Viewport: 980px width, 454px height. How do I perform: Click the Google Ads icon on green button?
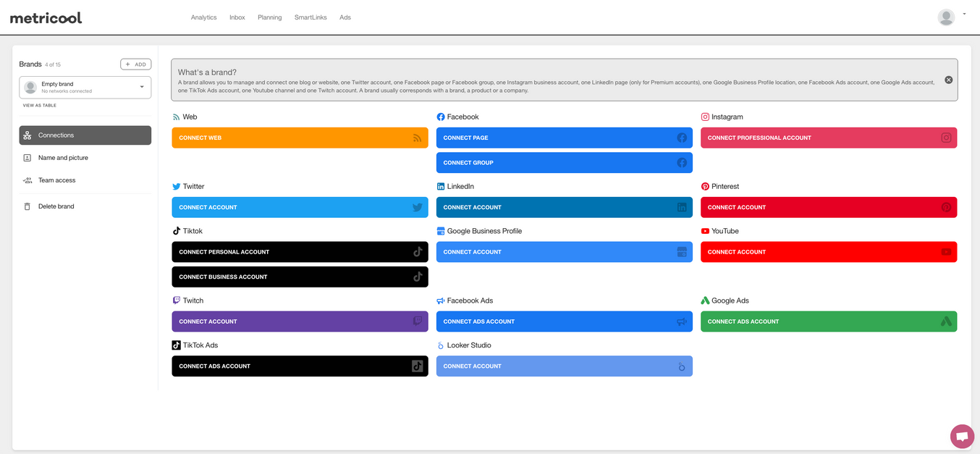pyautogui.click(x=946, y=321)
